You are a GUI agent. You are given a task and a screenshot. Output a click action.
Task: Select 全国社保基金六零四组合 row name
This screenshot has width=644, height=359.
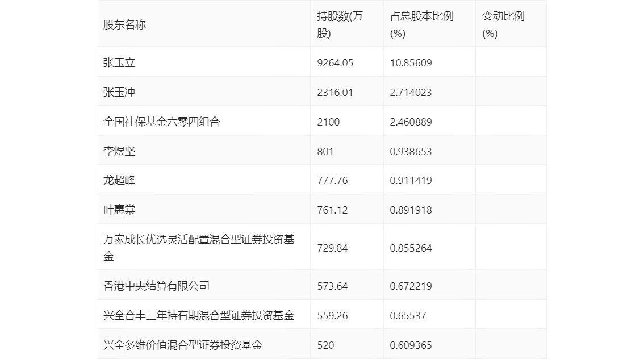161,122
